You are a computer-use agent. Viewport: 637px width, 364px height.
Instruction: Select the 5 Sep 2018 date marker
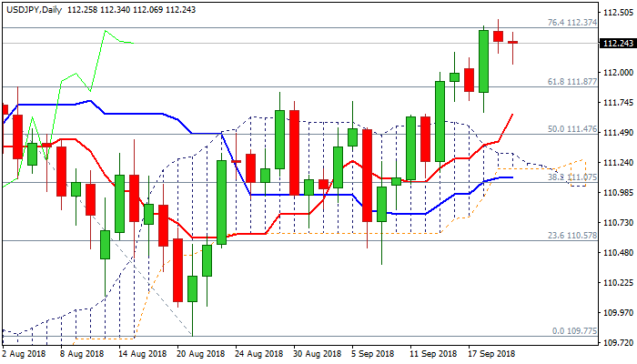click(x=371, y=353)
